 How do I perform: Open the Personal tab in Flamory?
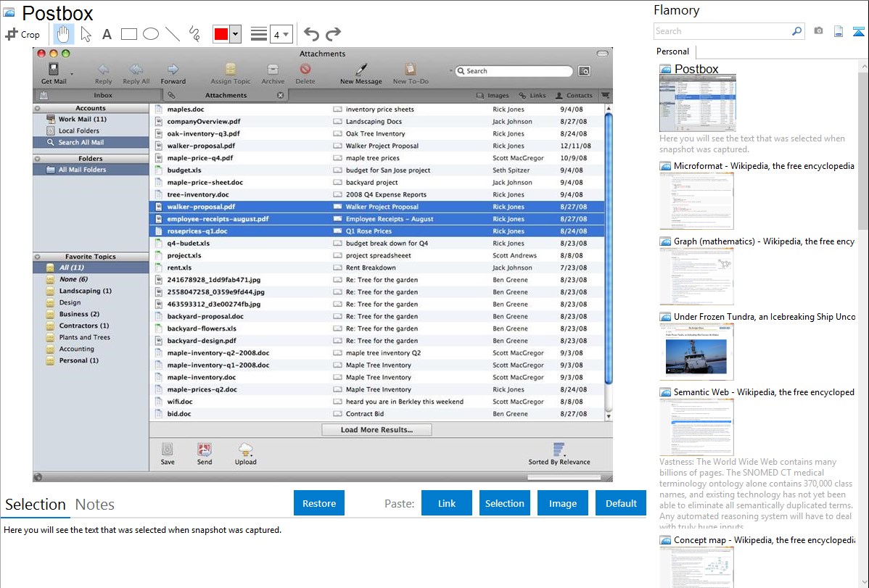673,51
